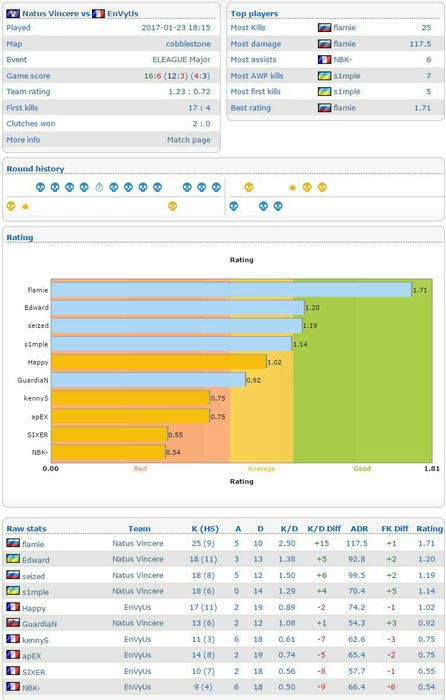Click the Round history section heading
The image size is (446, 700).
[x=35, y=169]
